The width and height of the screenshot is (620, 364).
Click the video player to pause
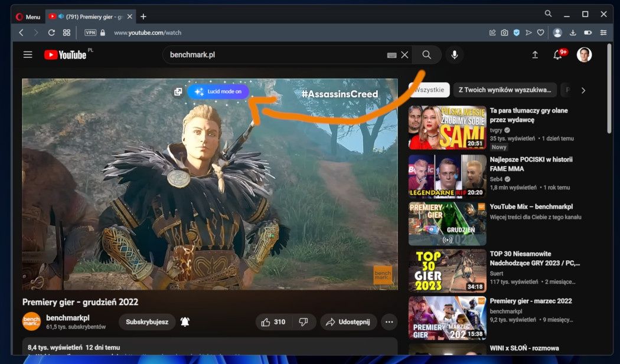click(x=210, y=185)
